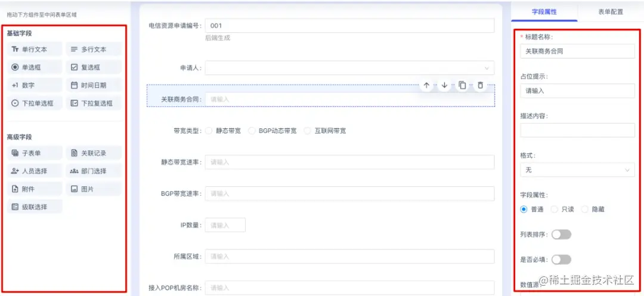The image size is (644, 296).
Task: Pick the 单选框 component
Action: 35,67
